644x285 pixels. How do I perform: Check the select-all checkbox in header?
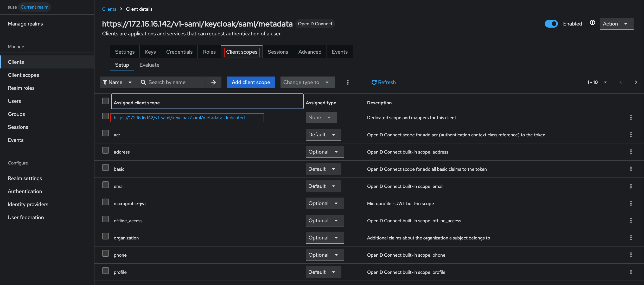pos(105,101)
